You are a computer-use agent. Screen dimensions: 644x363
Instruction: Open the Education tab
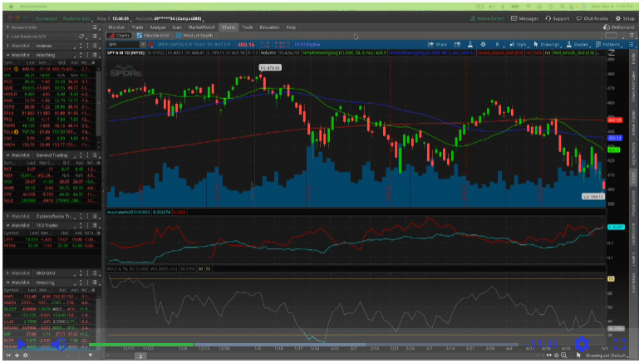click(x=269, y=27)
